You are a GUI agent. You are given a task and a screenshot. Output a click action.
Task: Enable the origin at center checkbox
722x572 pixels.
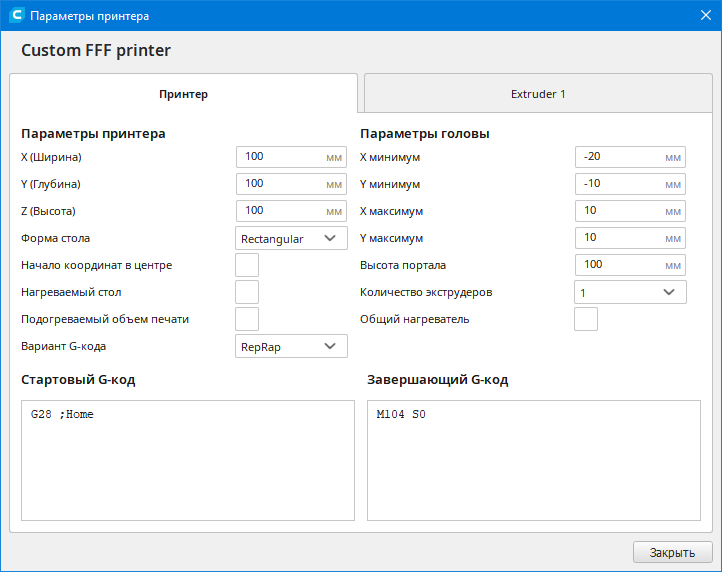point(247,265)
